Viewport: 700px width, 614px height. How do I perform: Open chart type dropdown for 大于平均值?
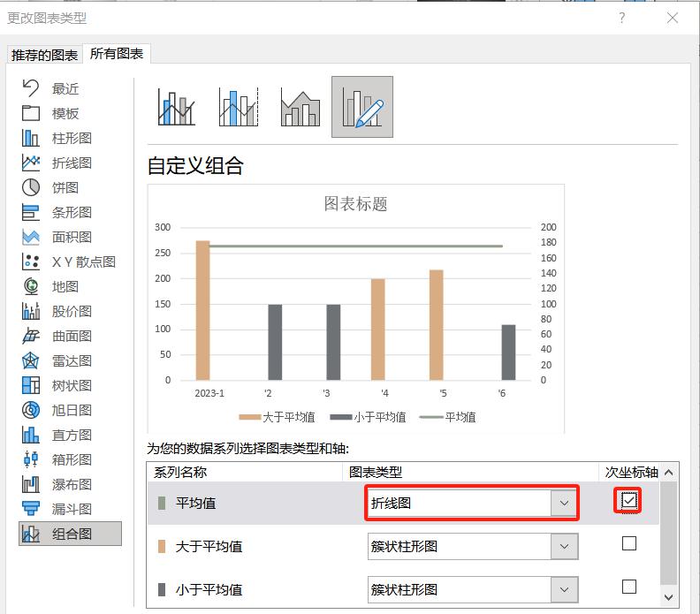coord(564,546)
